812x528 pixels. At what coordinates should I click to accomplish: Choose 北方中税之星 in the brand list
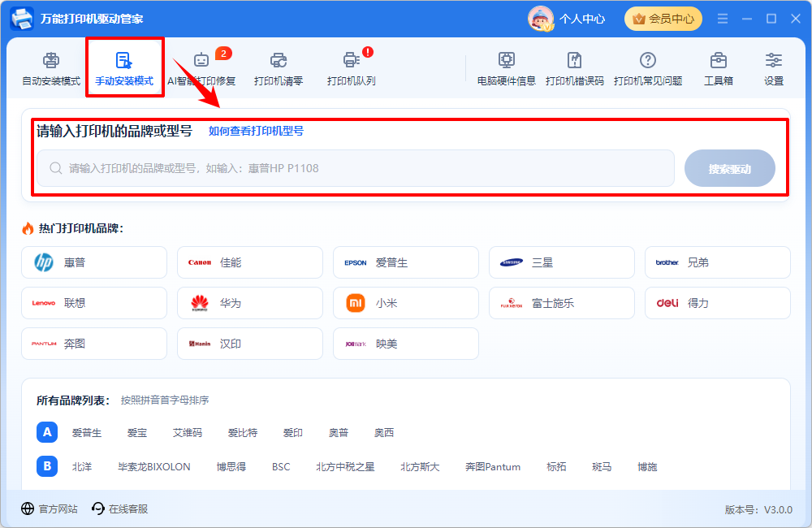coord(345,467)
